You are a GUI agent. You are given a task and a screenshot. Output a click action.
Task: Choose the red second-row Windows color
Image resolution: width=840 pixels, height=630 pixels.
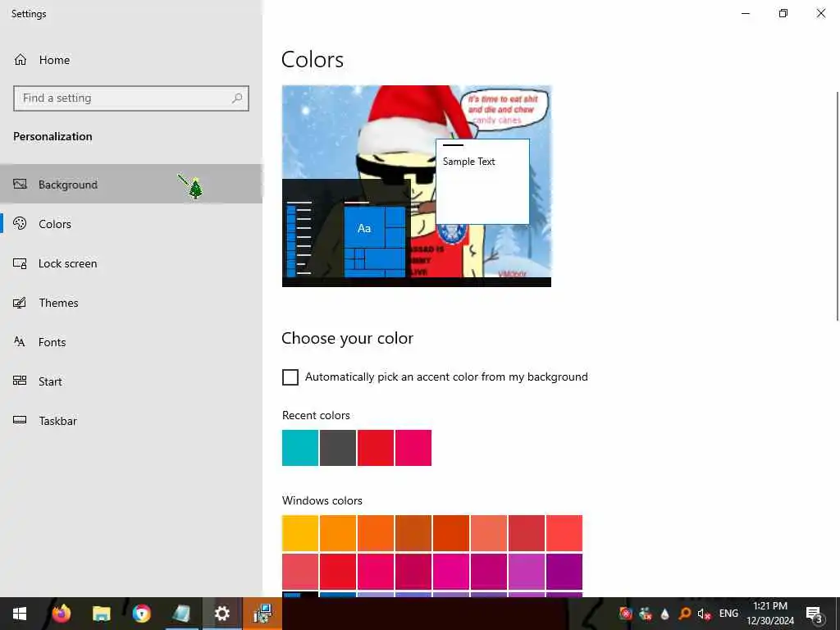[x=338, y=572]
